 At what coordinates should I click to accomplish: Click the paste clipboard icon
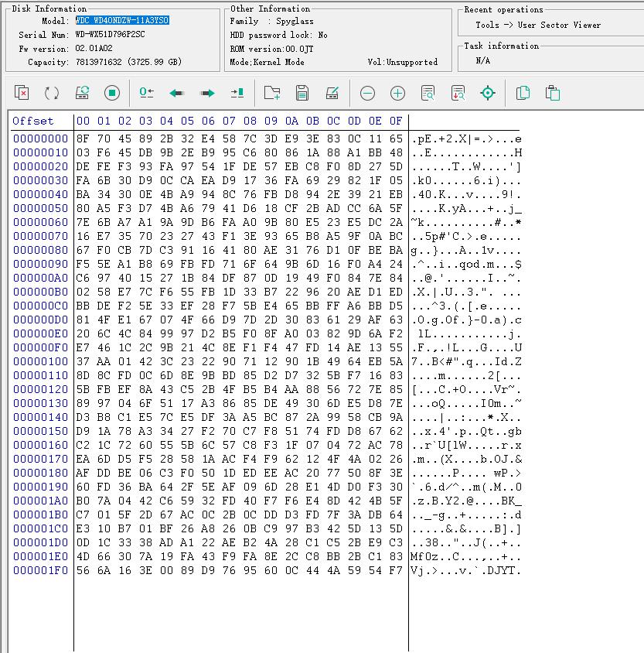coord(553,92)
